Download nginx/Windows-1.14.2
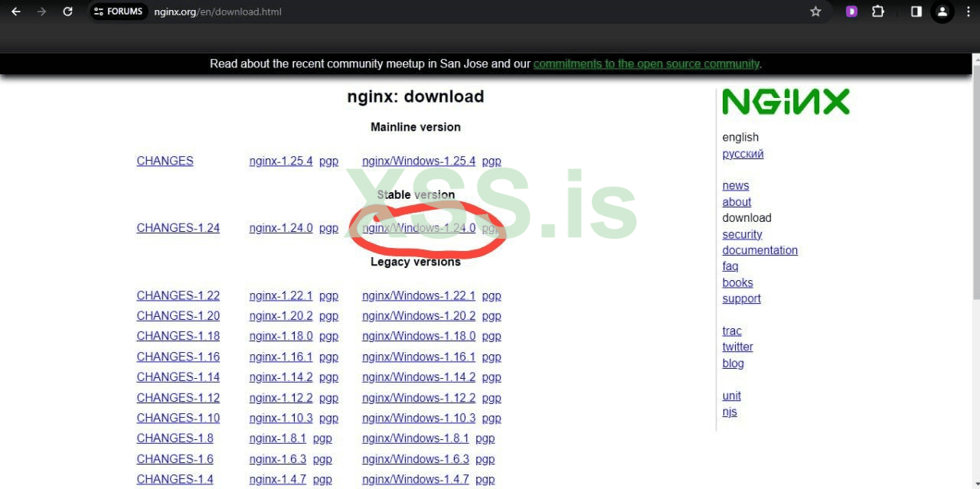This screenshot has width=980, height=489. coord(419,377)
